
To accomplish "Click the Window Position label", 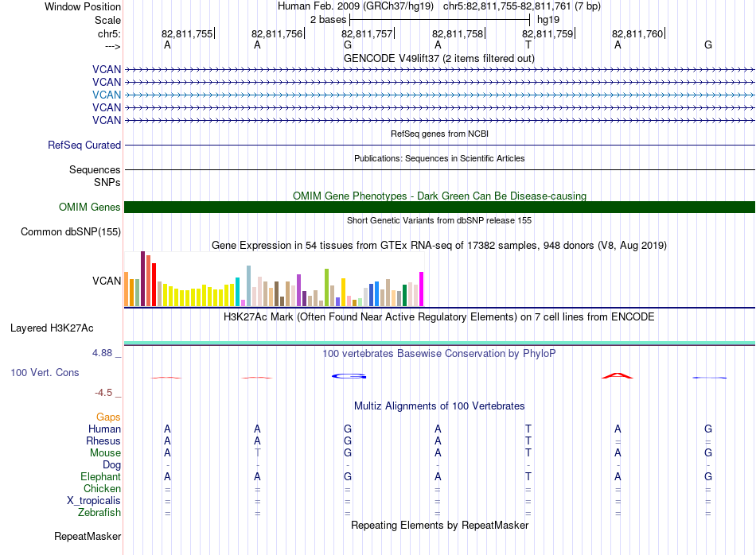I will point(83,6).
